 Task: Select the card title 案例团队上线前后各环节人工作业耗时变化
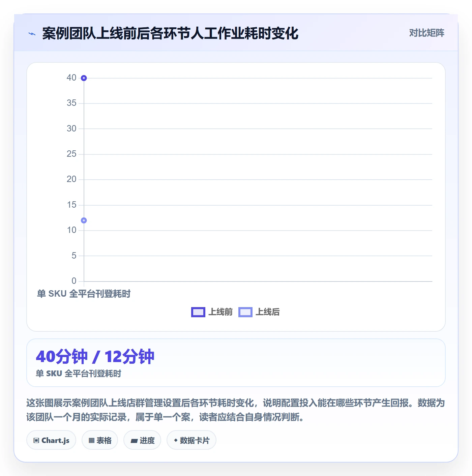[x=170, y=33]
